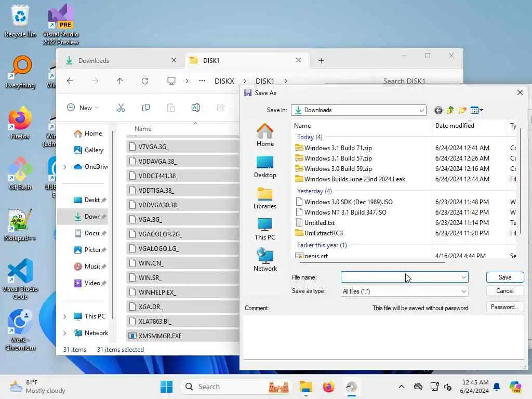Screen dimensions: 532x399
Task: Open Firefox desktop shortcut
Action: (20, 123)
